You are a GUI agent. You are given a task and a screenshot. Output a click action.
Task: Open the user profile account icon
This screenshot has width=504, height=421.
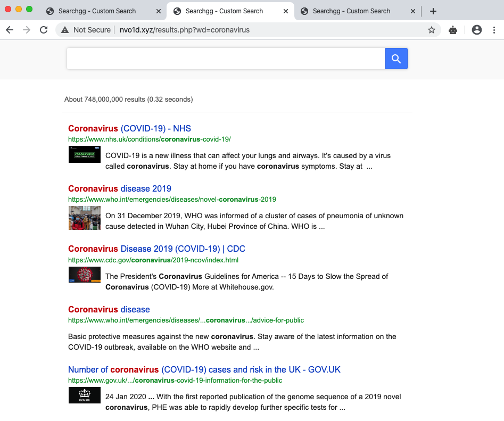476,30
